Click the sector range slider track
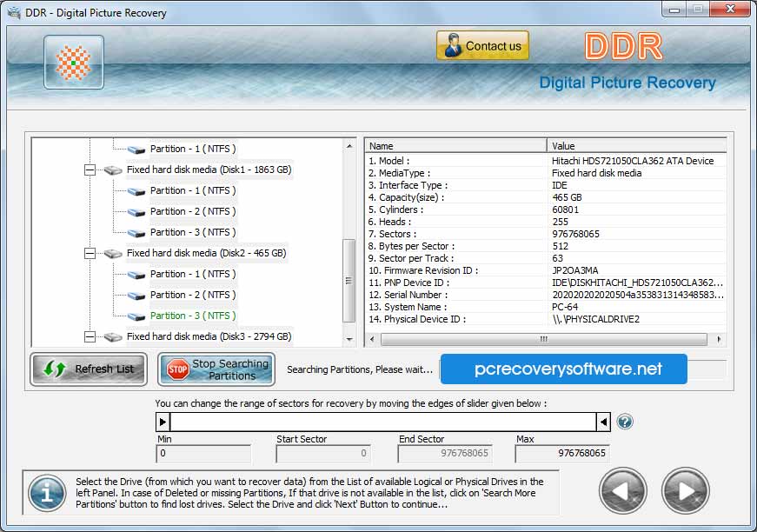The image size is (757, 532). (x=383, y=422)
